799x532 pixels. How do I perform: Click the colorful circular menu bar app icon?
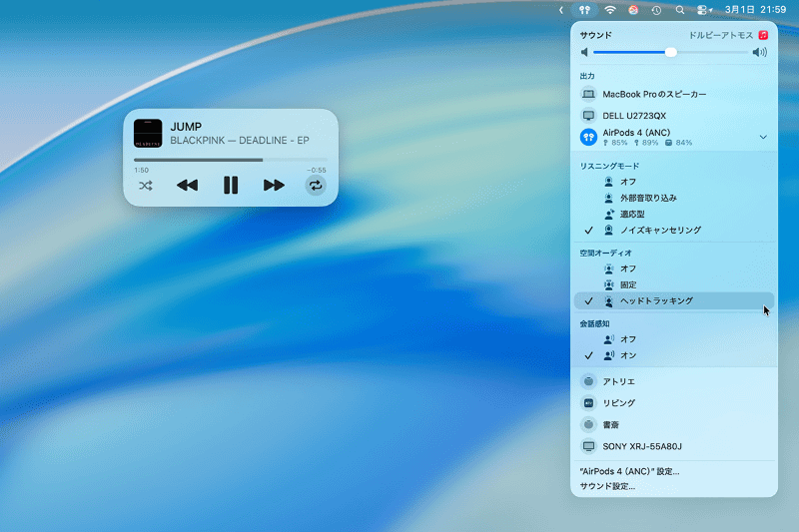633,10
